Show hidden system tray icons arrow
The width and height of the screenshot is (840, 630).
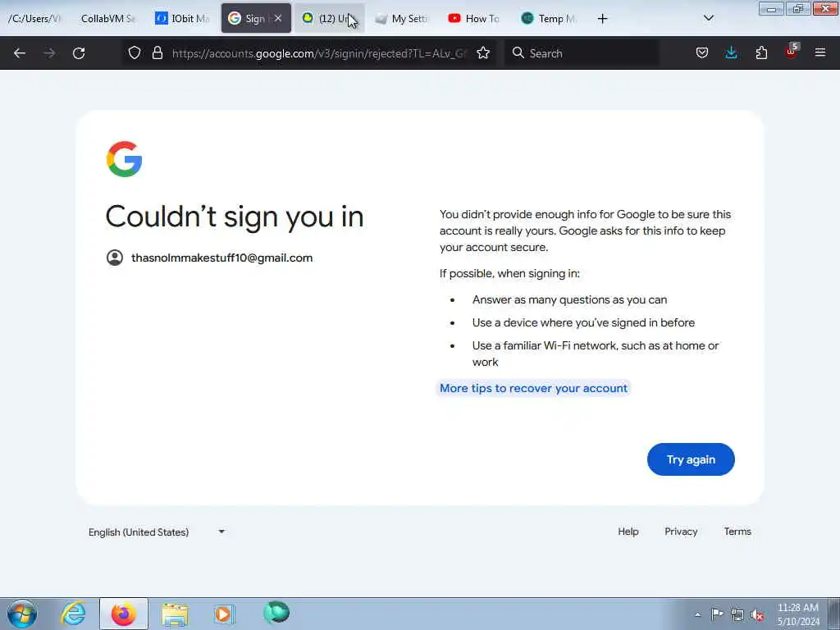697,614
